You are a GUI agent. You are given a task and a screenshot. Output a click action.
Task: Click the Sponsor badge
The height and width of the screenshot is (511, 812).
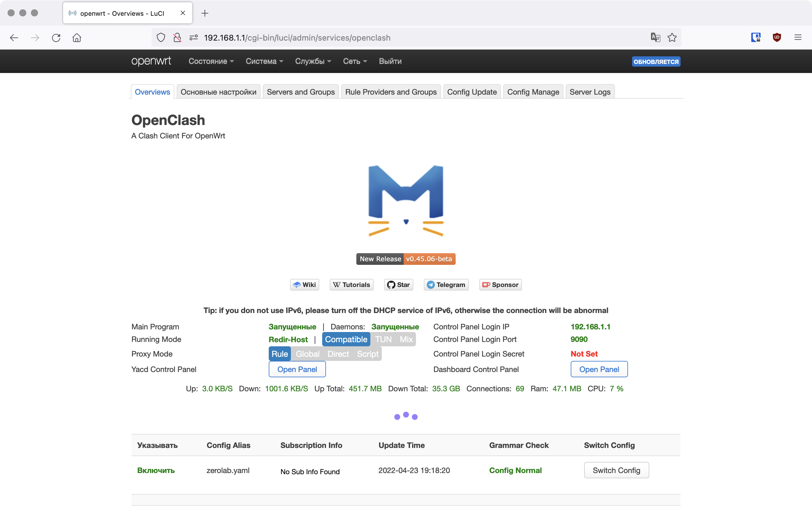[500, 284]
